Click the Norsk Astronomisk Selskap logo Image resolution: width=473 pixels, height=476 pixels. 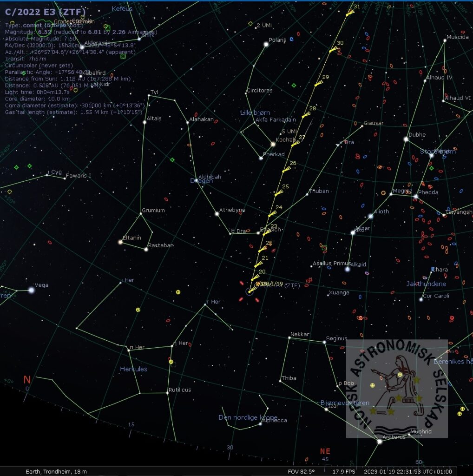pyautogui.click(x=397, y=389)
